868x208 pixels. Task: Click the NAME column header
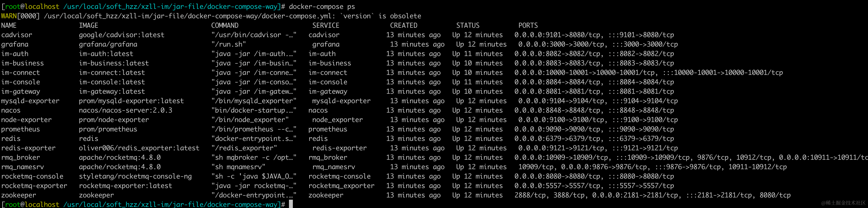(x=9, y=26)
